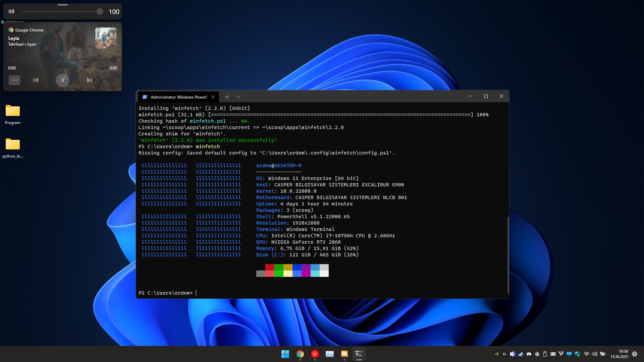Switch to Google Chrome on taskbar
Viewport: 644px width, 362px height.
click(300, 354)
